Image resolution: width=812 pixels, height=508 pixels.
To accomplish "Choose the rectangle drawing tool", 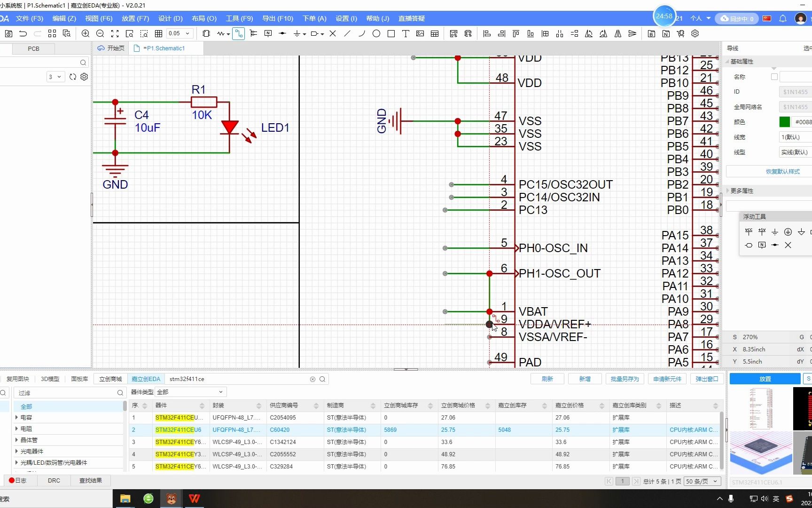I will 391,33.
